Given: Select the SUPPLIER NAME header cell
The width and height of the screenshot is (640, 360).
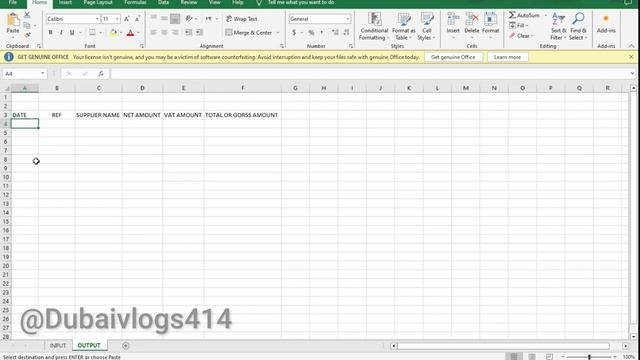Looking at the screenshot, I should 98,115.
